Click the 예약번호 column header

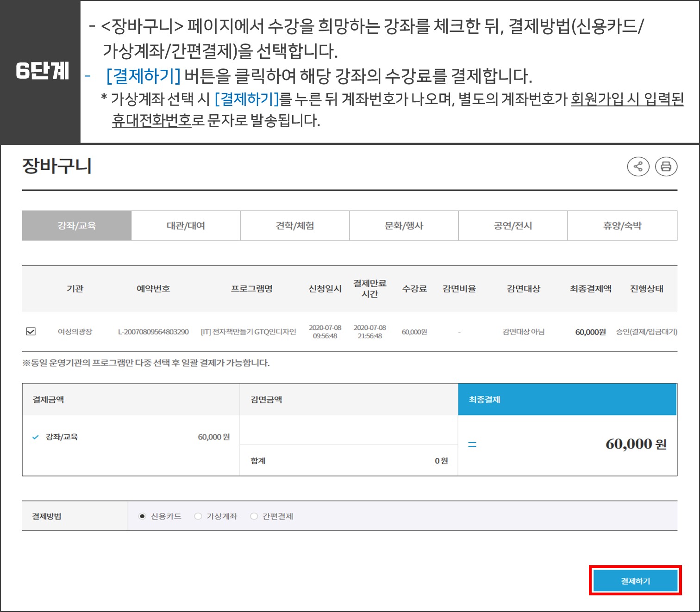click(x=153, y=289)
